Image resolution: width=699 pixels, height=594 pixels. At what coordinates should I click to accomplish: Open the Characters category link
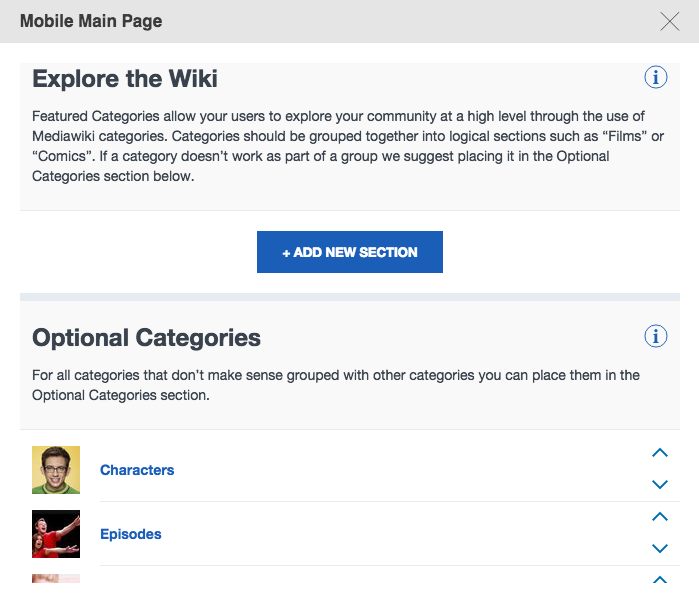point(137,470)
